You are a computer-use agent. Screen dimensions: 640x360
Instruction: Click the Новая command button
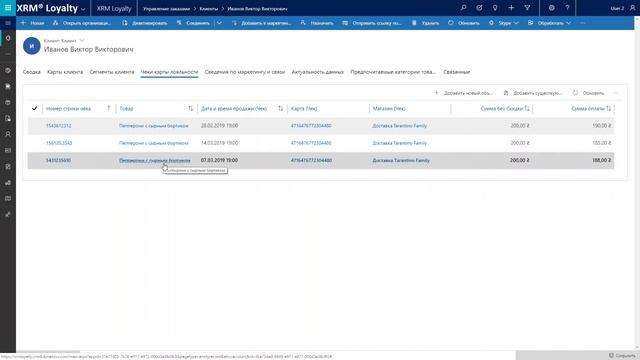coord(32,23)
